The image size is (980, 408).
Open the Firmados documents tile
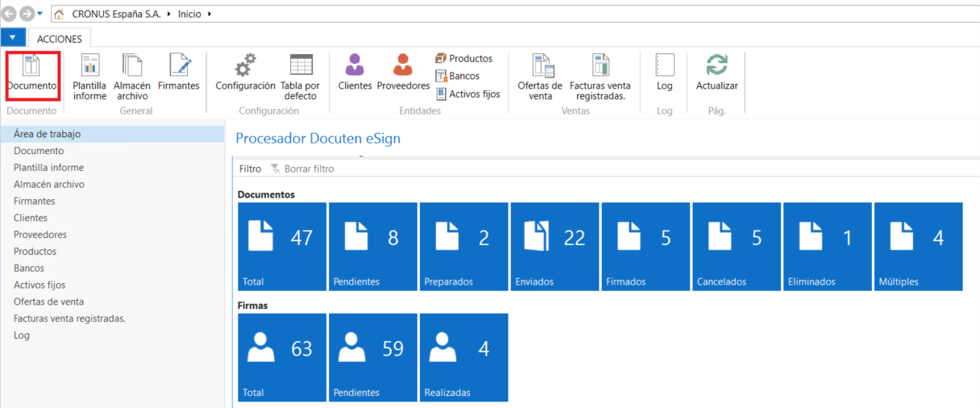click(x=646, y=247)
